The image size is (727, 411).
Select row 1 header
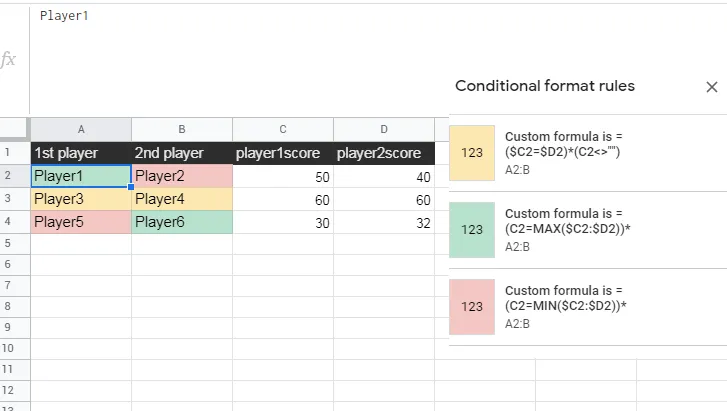(x=6, y=153)
